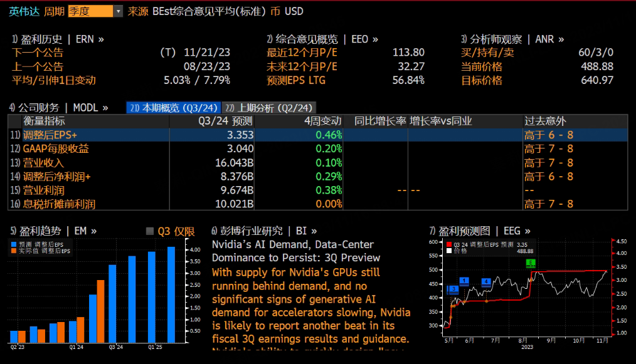Click the 预测EPS LTG value 56.84%
The image size is (636, 364).
(x=408, y=80)
